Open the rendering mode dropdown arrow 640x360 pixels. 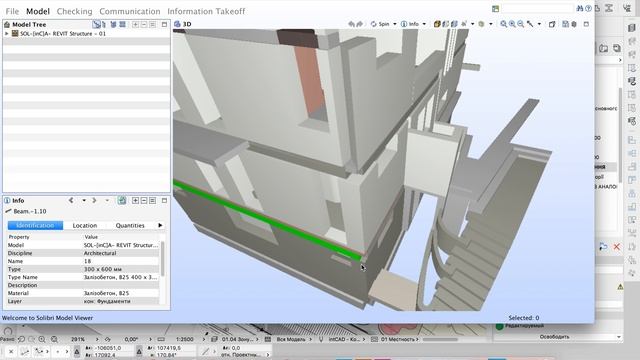pyautogui.click(x=491, y=24)
